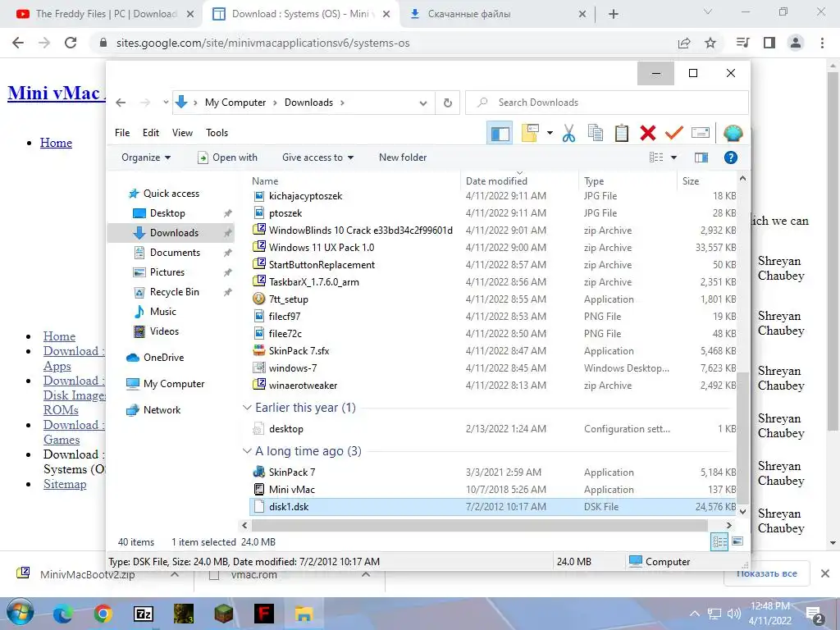Click the blue Help question mark icon
This screenshot has height=630, width=840.
pos(731,157)
